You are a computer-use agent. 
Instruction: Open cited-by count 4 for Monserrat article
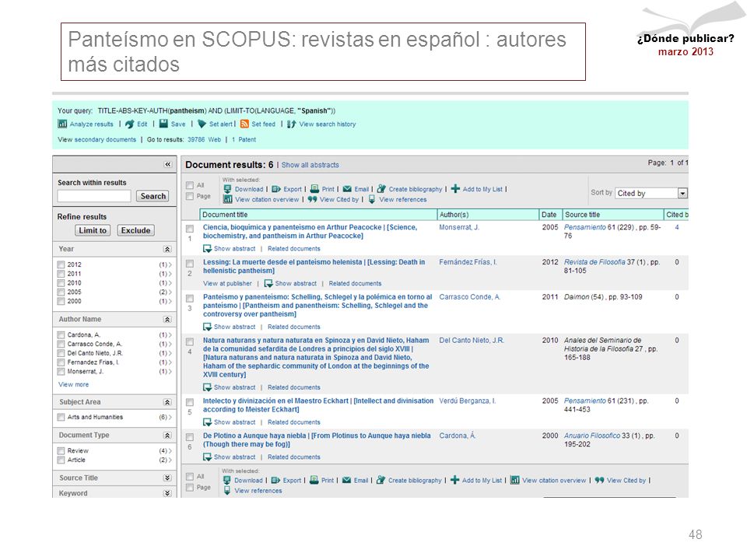677,228
